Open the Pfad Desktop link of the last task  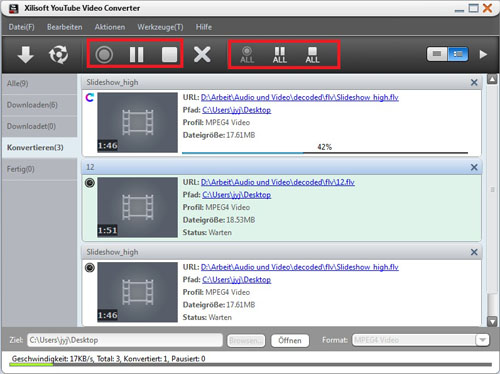237,280
